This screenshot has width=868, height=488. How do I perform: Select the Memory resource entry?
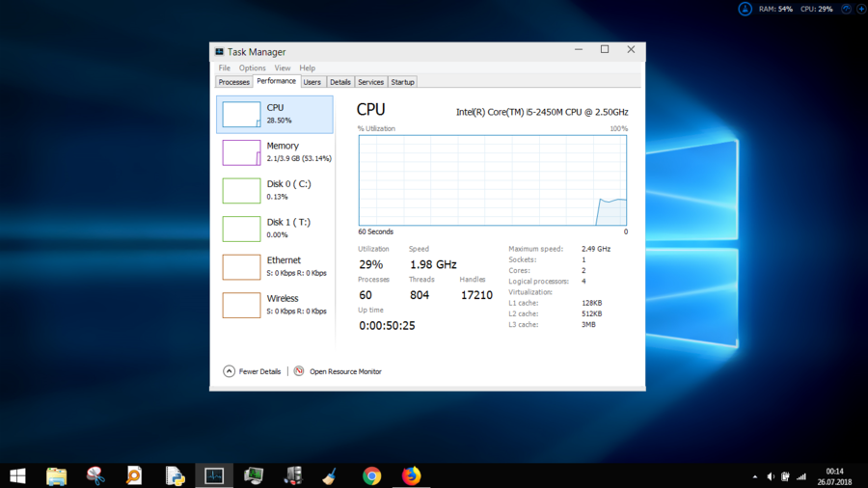275,152
